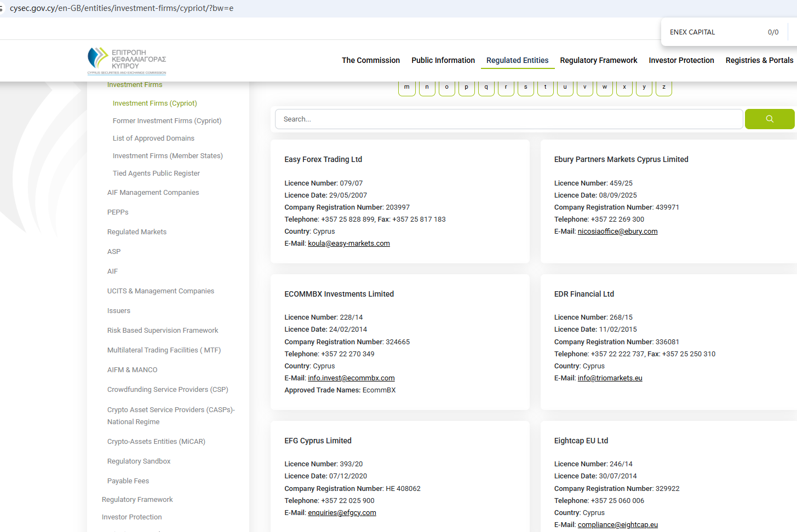Click the nicosiaoffice@ebury.com email link
This screenshot has width=797, height=532.
(617, 232)
